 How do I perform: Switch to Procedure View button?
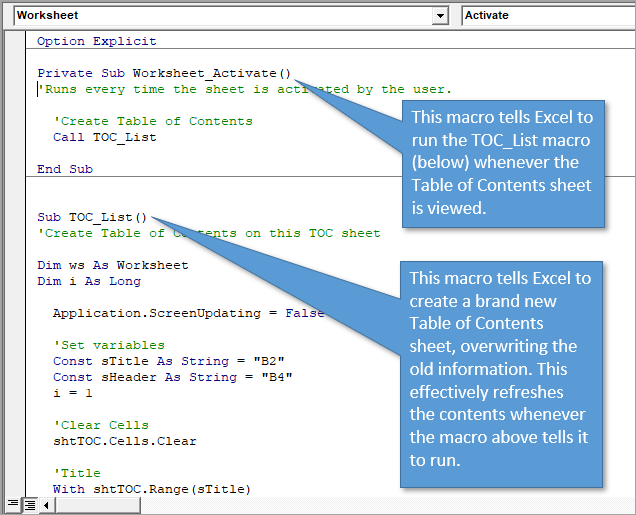point(13,504)
